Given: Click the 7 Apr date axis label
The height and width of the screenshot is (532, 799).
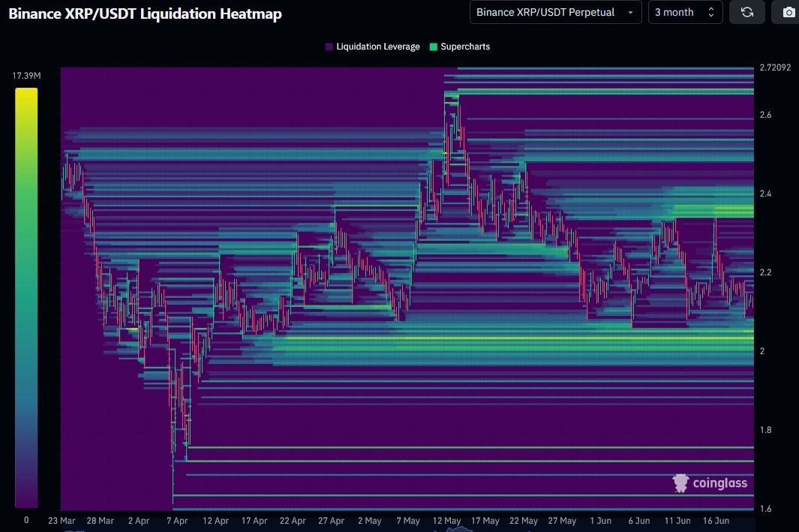Looking at the screenshot, I should [177, 521].
